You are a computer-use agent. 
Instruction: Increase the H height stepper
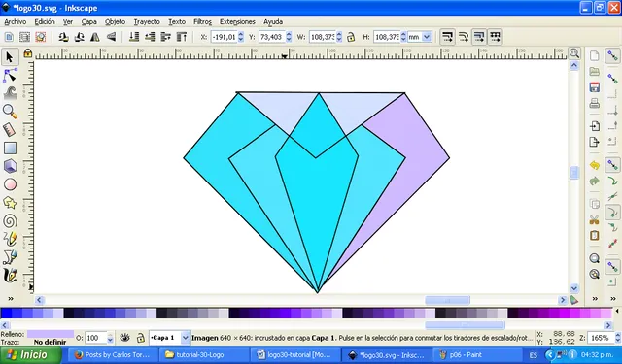(403, 35)
